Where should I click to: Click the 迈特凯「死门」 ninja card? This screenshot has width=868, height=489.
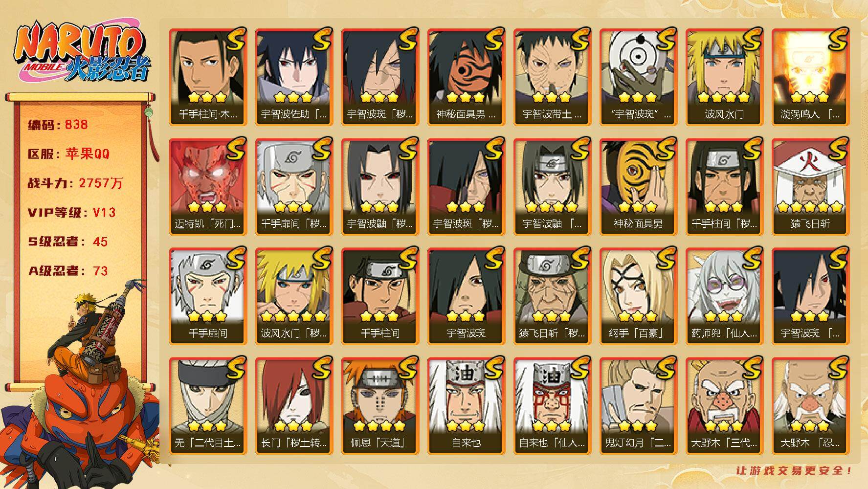(x=208, y=187)
